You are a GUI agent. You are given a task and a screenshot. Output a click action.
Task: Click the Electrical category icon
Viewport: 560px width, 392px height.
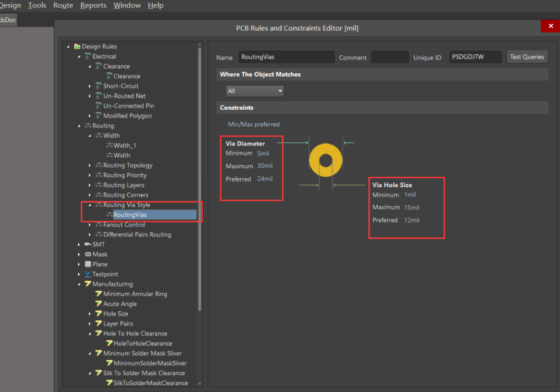coord(88,56)
